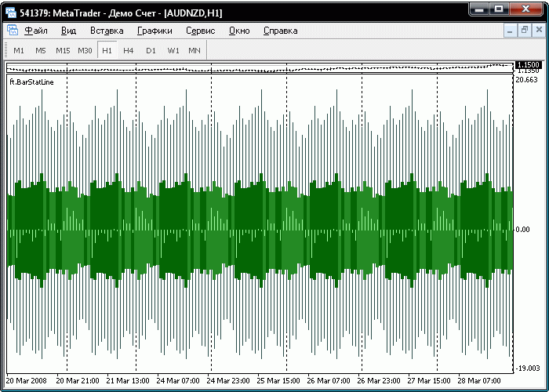Click the 20 Mar 2008 date label
The image size is (549, 392).
(27, 380)
